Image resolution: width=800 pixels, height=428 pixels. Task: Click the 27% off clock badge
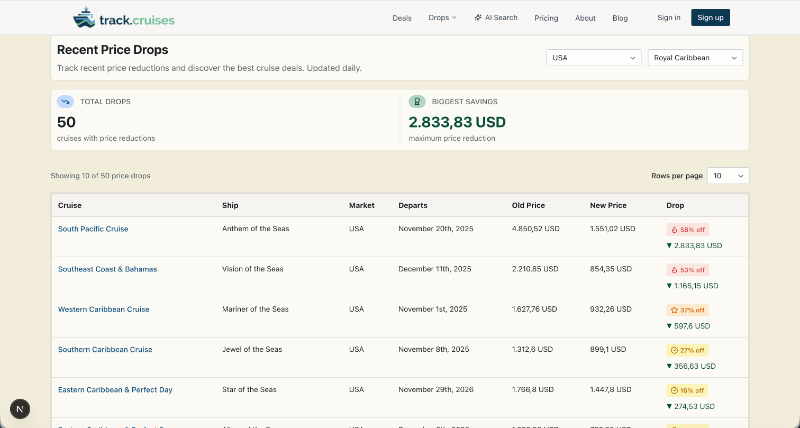pyautogui.click(x=687, y=350)
